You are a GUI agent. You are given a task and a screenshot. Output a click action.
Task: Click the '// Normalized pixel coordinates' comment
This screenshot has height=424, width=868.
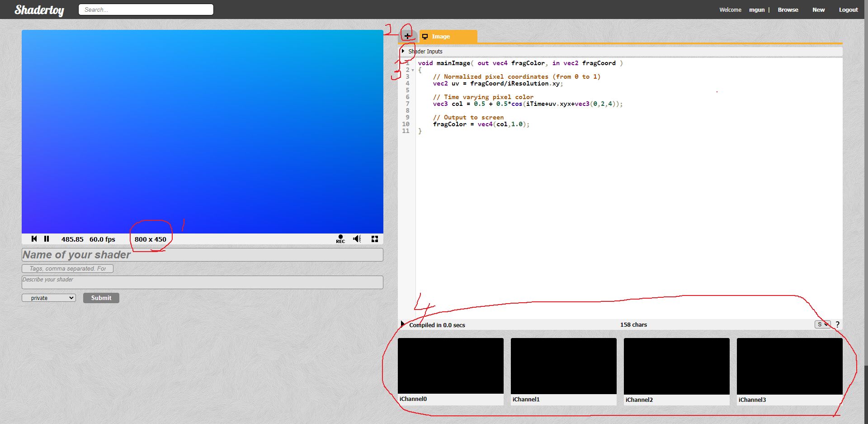tap(517, 77)
